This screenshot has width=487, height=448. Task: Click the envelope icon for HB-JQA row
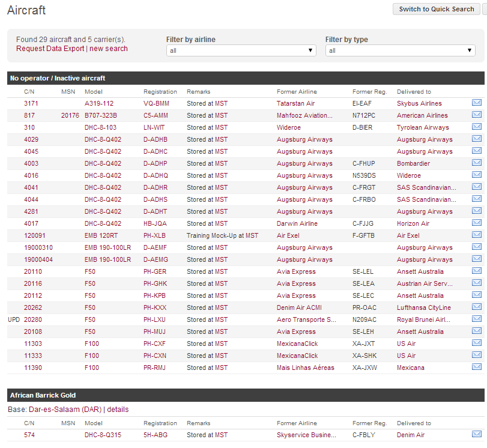pyautogui.click(x=476, y=223)
